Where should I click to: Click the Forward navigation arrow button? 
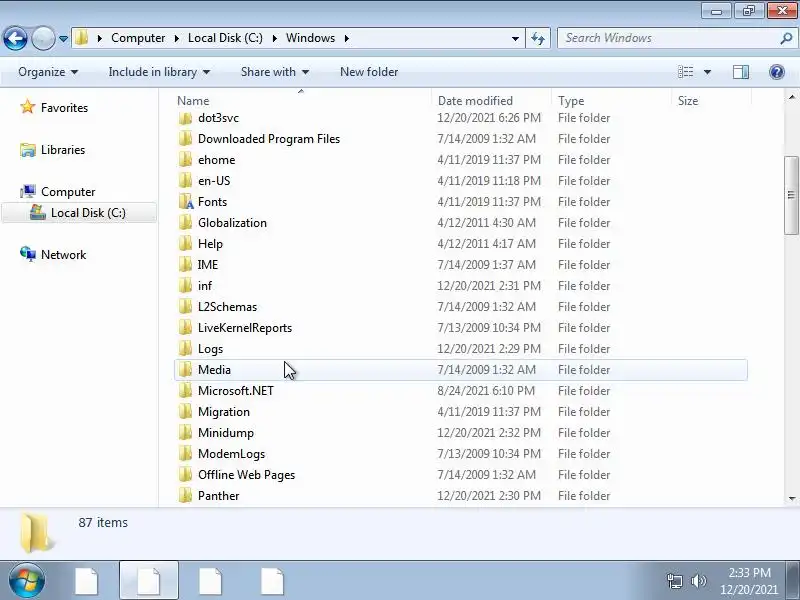coord(43,38)
